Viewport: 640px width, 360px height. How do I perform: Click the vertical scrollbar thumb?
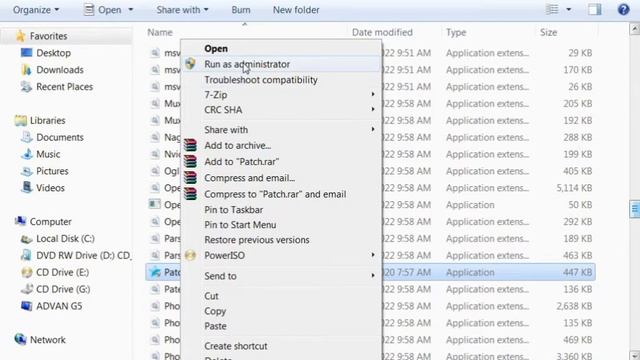(x=634, y=209)
